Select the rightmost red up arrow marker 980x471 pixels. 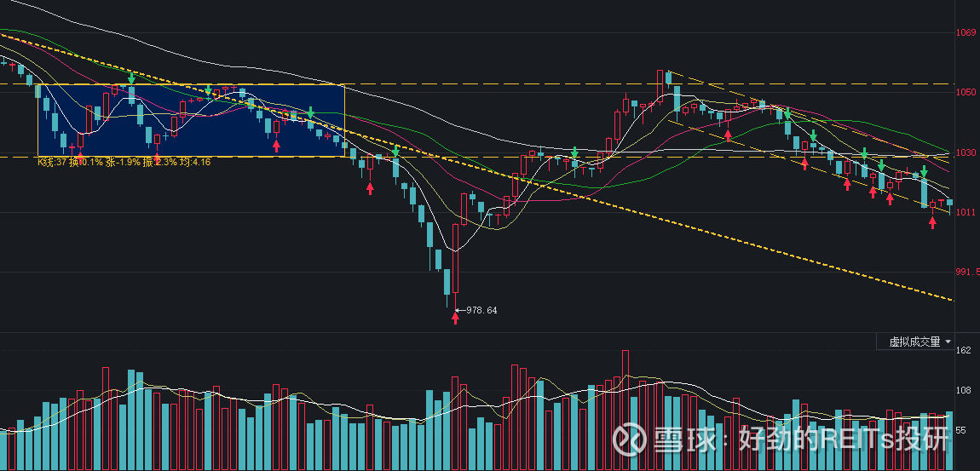click(932, 222)
